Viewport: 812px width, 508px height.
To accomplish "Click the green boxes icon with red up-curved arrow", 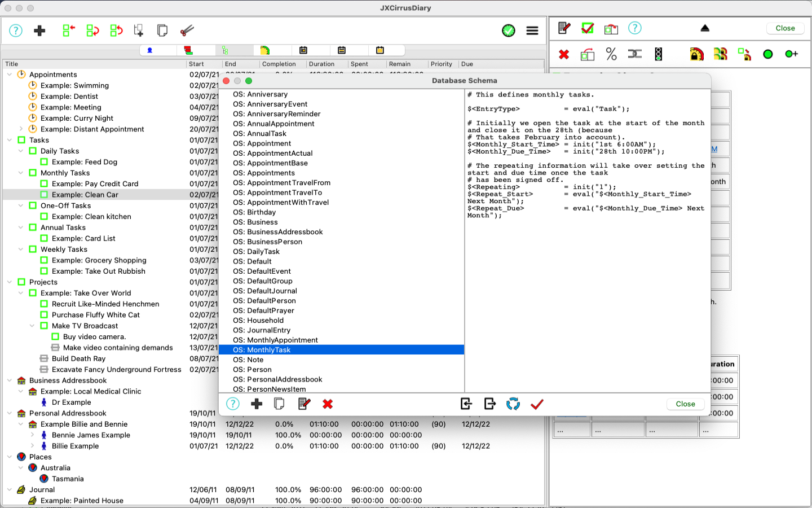I will (116, 30).
